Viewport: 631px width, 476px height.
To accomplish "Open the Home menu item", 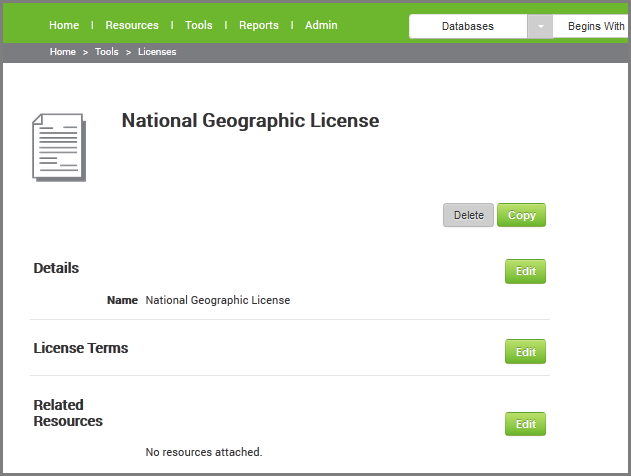I will 64,25.
